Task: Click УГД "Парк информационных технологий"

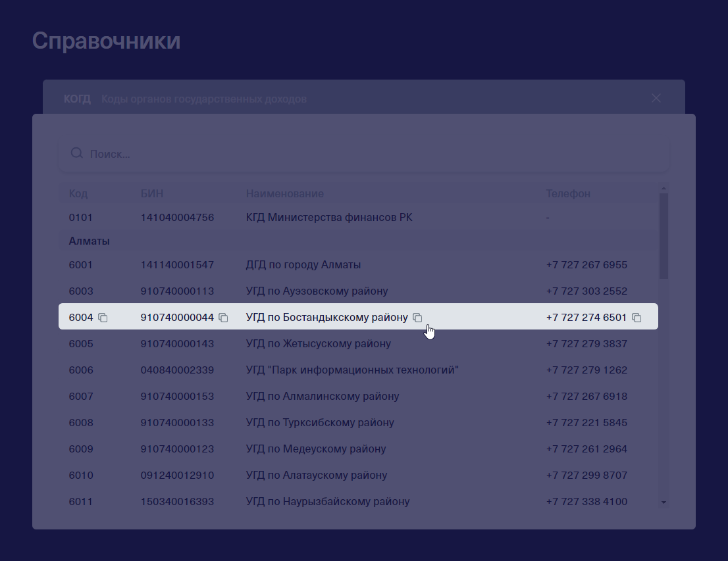Action: point(352,370)
